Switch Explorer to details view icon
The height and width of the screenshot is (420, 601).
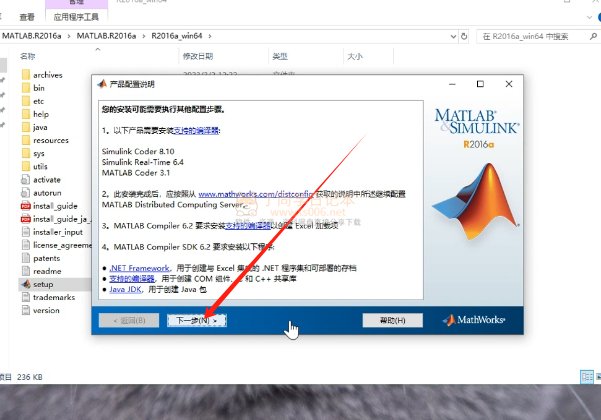pyautogui.click(x=587, y=377)
